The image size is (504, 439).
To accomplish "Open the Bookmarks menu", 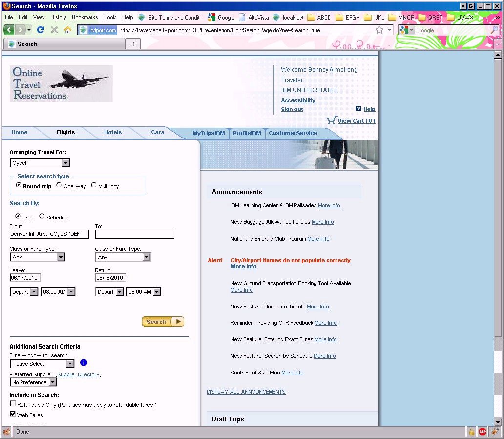I will coord(84,17).
